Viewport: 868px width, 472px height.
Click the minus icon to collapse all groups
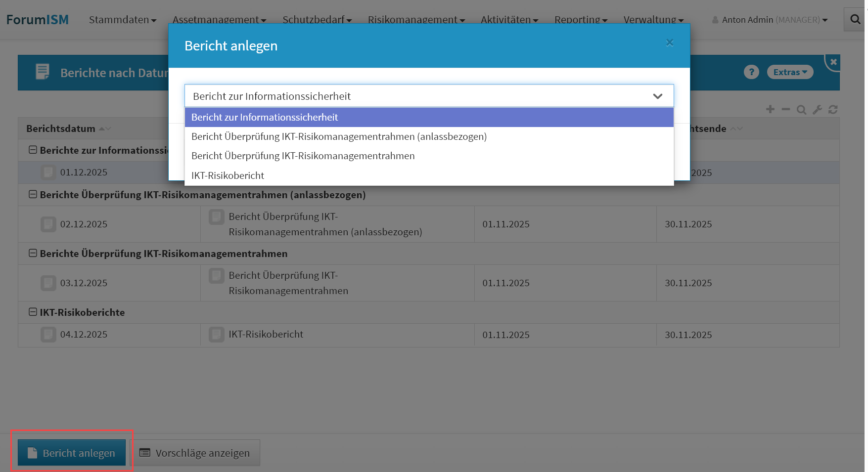[786, 109]
